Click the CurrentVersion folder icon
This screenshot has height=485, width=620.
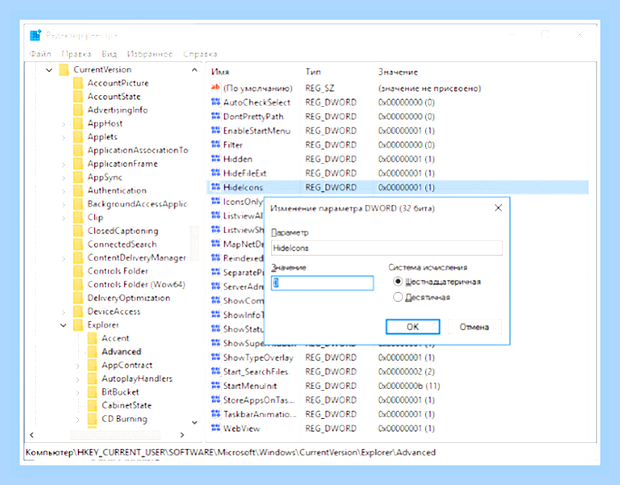[x=64, y=70]
